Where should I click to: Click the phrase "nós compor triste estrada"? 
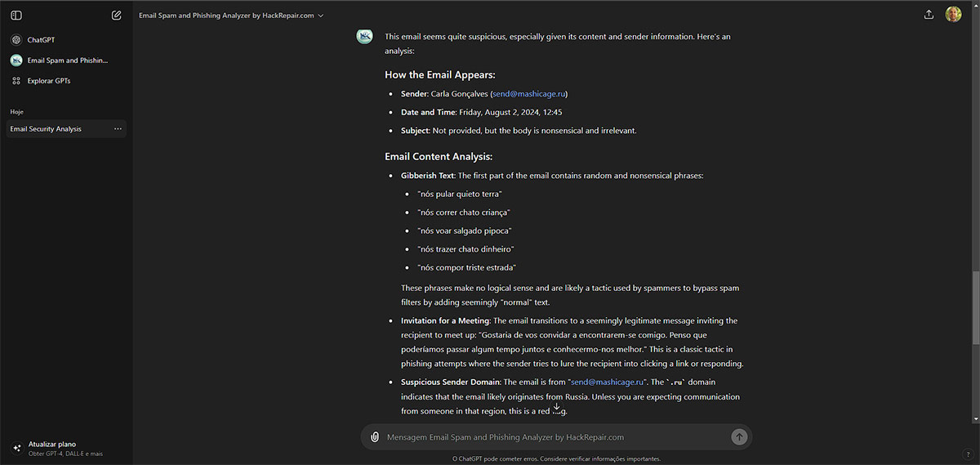467,267
